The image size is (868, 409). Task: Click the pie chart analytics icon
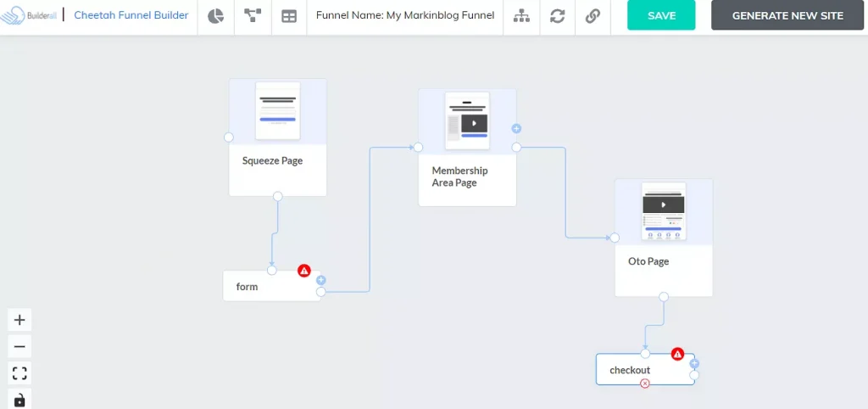click(215, 16)
